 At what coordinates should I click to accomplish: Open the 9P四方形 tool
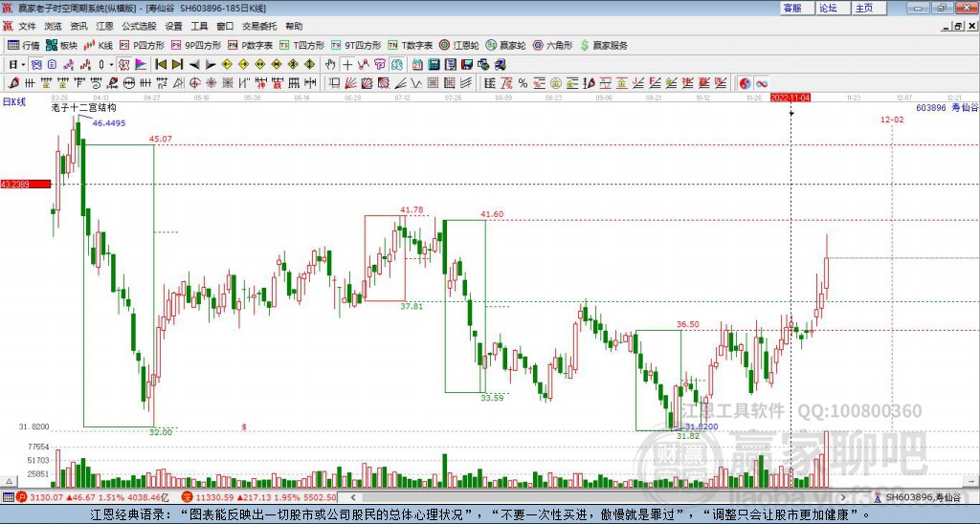195,45
